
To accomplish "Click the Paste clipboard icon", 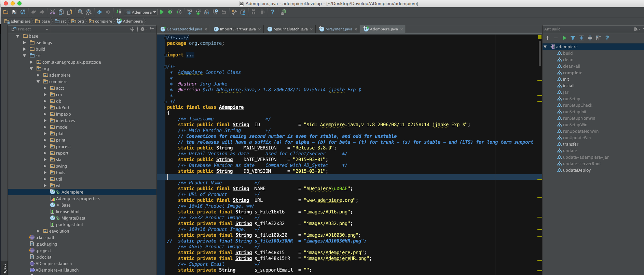I will click(x=70, y=12).
